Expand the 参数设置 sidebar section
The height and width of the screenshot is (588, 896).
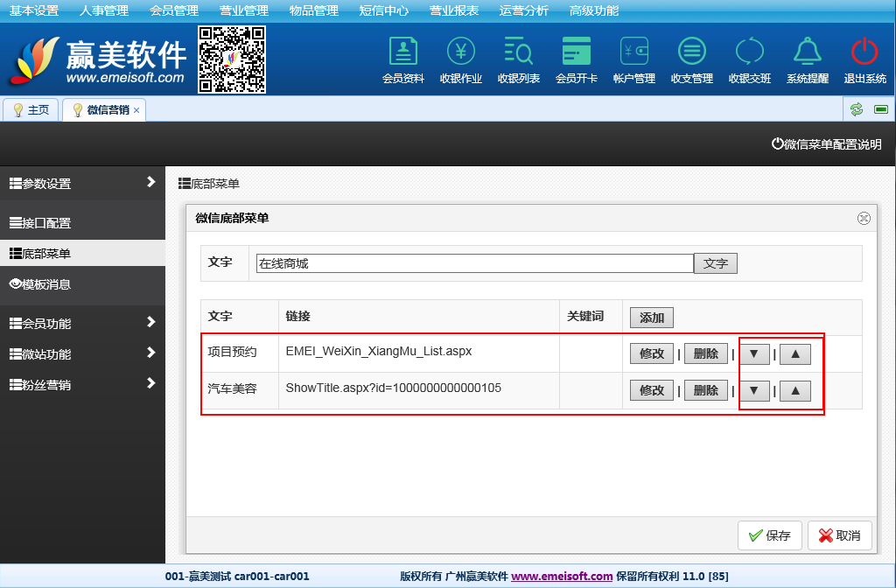tap(82, 184)
